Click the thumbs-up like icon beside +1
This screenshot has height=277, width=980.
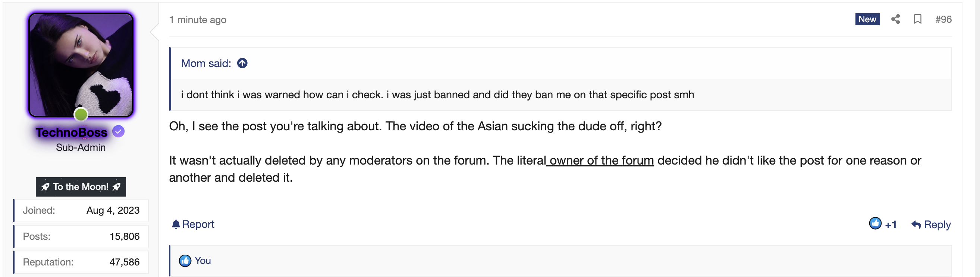pos(875,224)
